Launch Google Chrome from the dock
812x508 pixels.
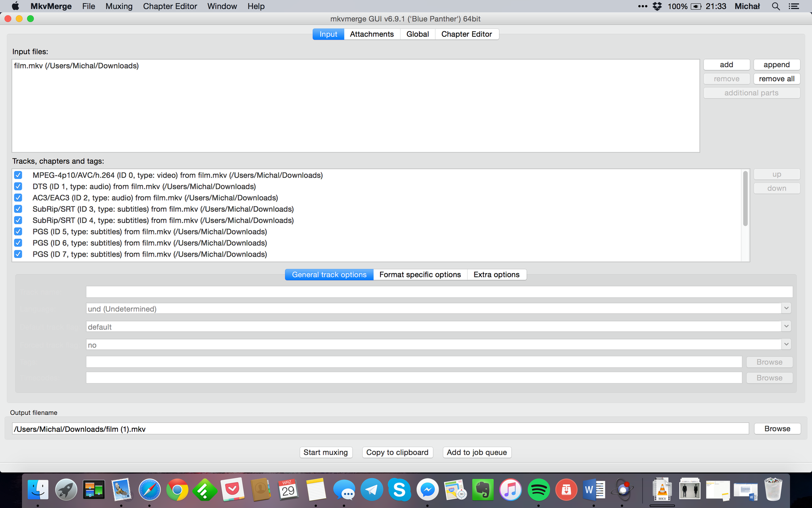click(177, 490)
